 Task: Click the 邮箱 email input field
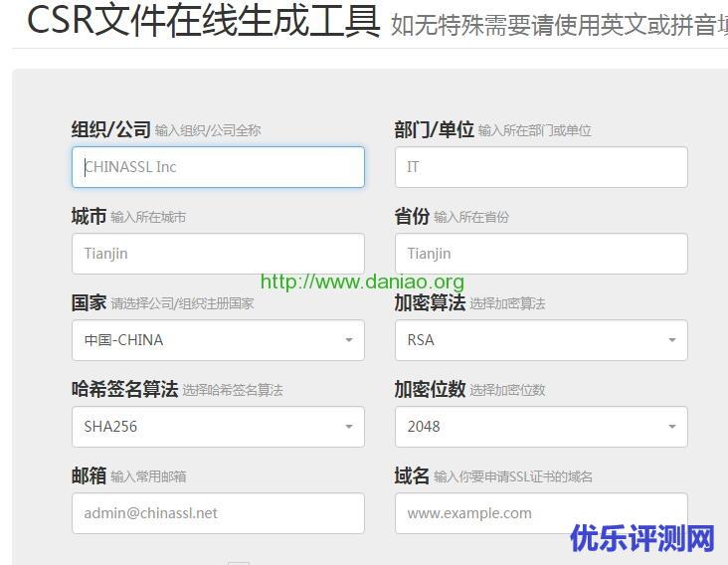click(218, 513)
